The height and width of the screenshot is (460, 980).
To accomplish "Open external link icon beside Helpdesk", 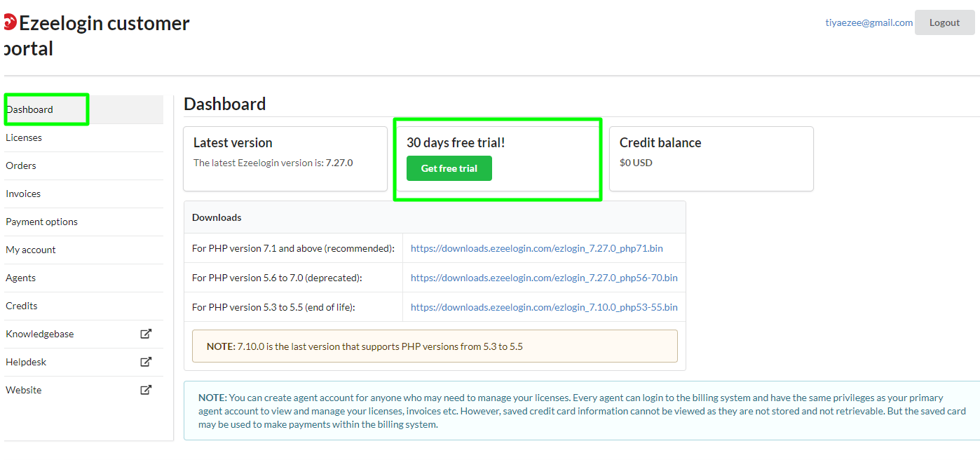I will click(146, 362).
